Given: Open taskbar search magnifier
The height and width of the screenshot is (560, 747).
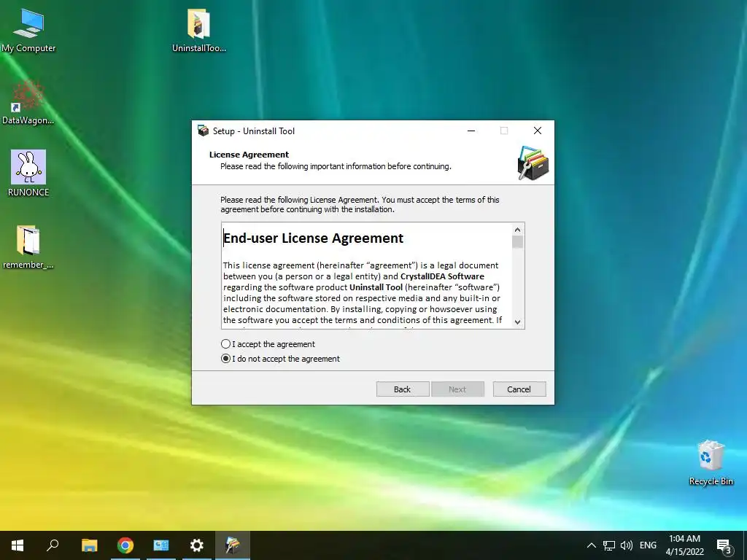Looking at the screenshot, I should tap(53, 545).
